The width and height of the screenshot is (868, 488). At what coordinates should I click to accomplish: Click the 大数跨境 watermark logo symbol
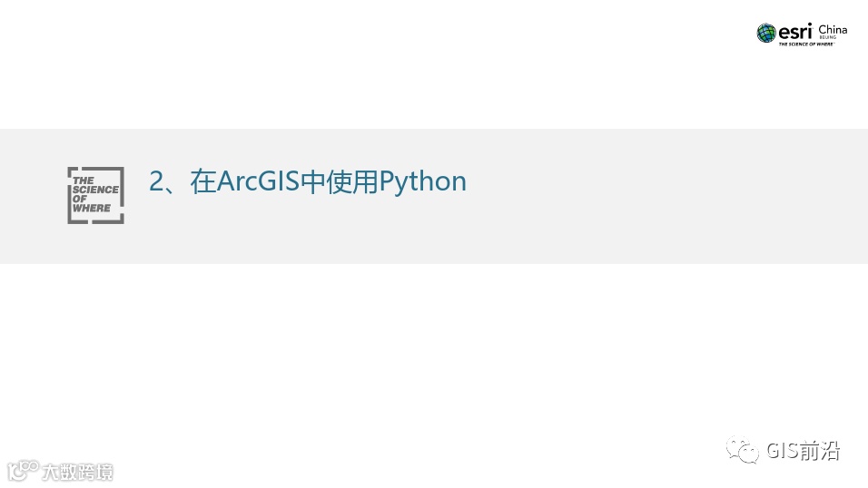click(23, 471)
